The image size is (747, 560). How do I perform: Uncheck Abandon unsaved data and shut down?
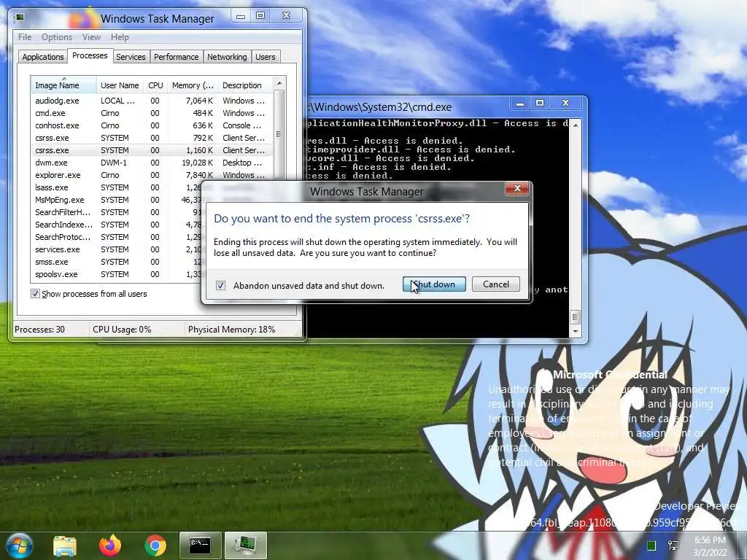tap(220, 285)
